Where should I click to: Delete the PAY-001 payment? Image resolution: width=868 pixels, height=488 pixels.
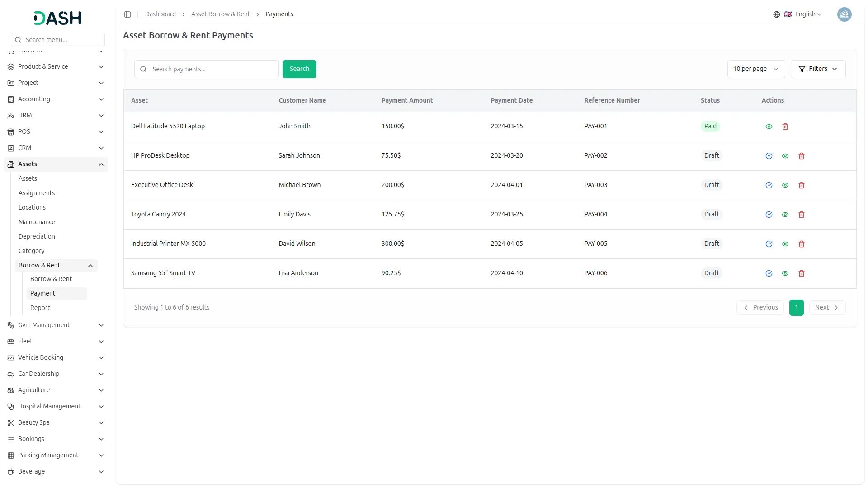[785, 127]
